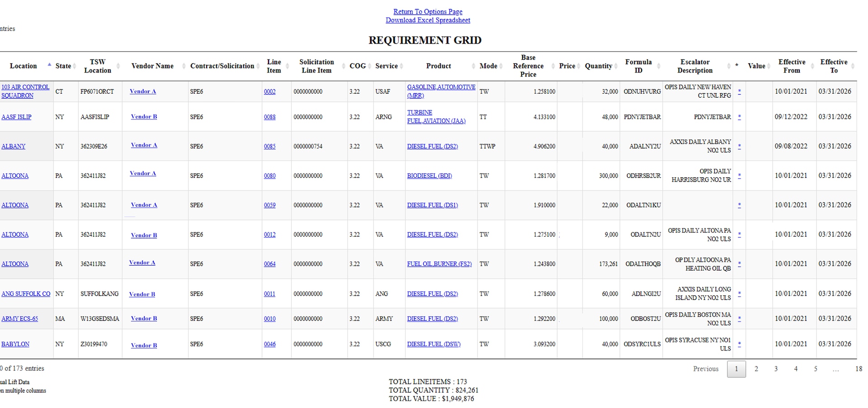Viewport: 868px width, 408px height.
Task: Sort by Mode column arrows
Action: pyautogui.click(x=501, y=66)
